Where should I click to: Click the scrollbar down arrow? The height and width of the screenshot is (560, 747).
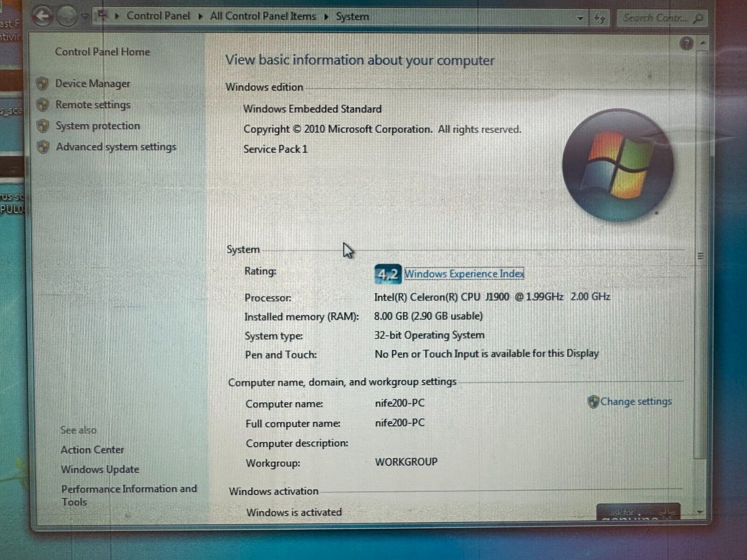pyautogui.click(x=699, y=512)
